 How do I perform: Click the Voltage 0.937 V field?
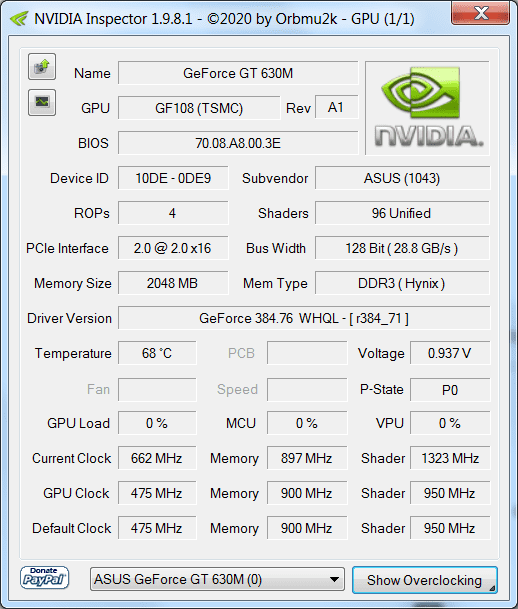450,353
